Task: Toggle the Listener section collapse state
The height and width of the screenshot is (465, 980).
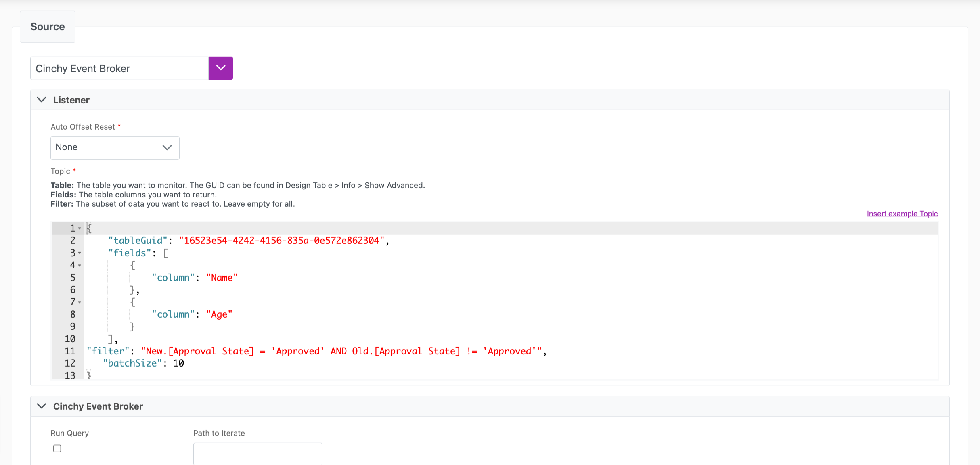Action: 41,100
